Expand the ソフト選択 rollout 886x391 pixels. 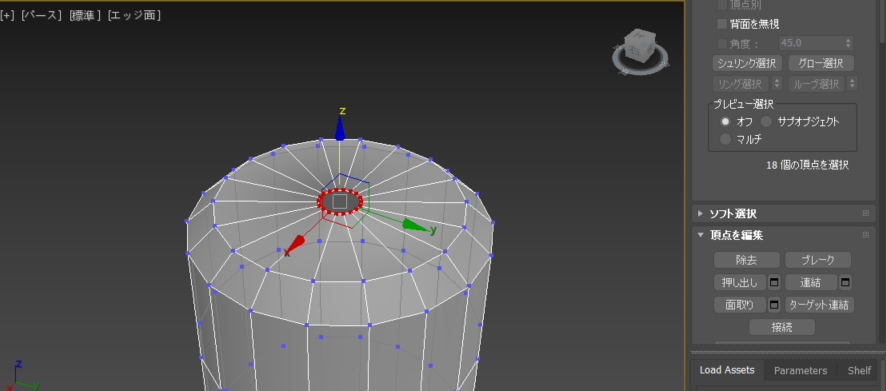pos(701,214)
